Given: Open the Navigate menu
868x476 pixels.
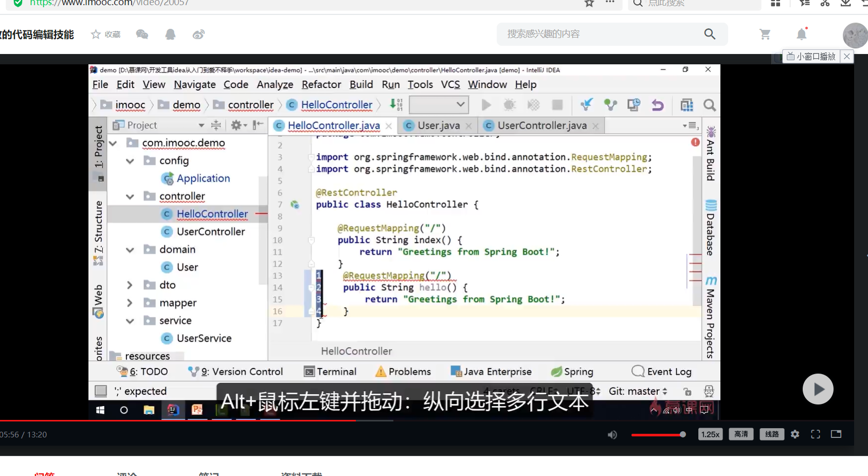Looking at the screenshot, I should click(x=195, y=84).
